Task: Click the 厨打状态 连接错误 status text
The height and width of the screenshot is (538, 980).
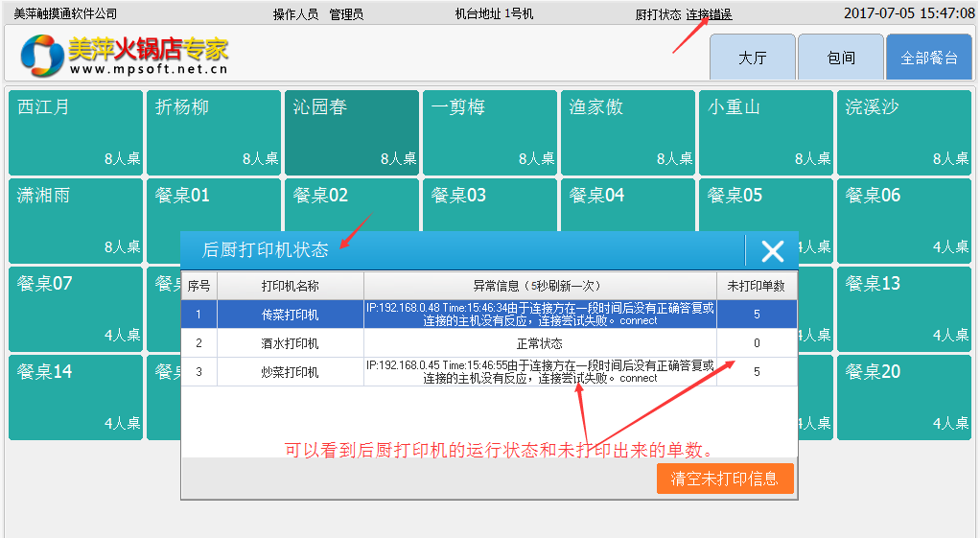Action: point(683,14)
